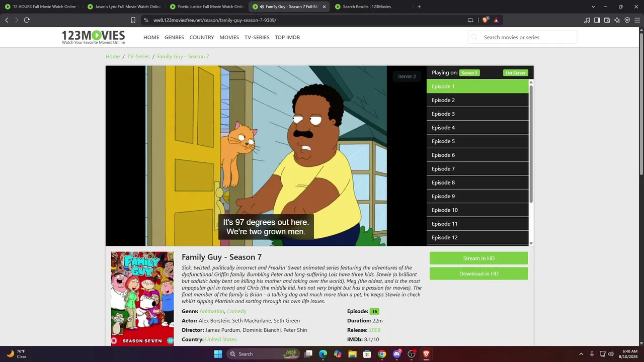
Task: Open the Brave Rewards triangle icon
Action: [x=496, y=20]
